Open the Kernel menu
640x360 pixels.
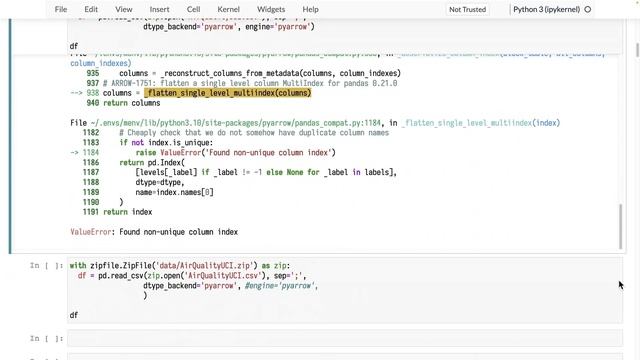pyautogui.click(x=229, y=9)
